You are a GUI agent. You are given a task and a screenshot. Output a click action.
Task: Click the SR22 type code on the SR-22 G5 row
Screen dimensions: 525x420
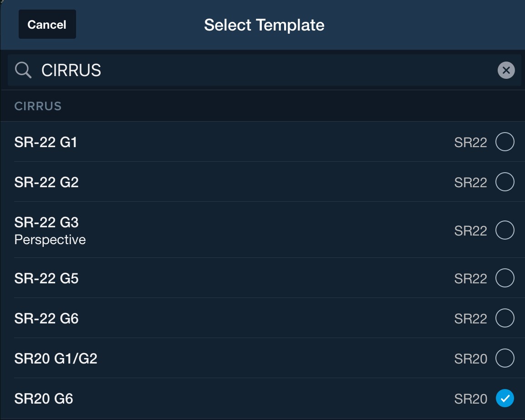[470, 279]
